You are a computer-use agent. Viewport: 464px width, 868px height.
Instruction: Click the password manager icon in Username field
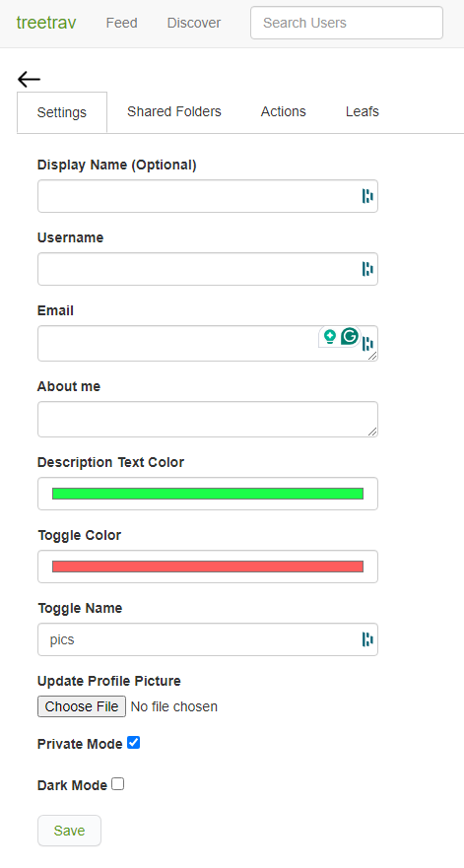point(367,269)
